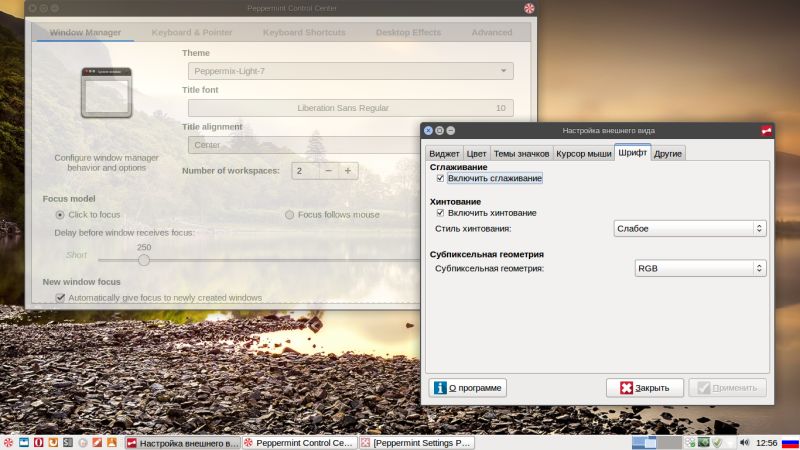Switch to the Цвет tab
Viewport: 800px width, 450px height.
476,154
